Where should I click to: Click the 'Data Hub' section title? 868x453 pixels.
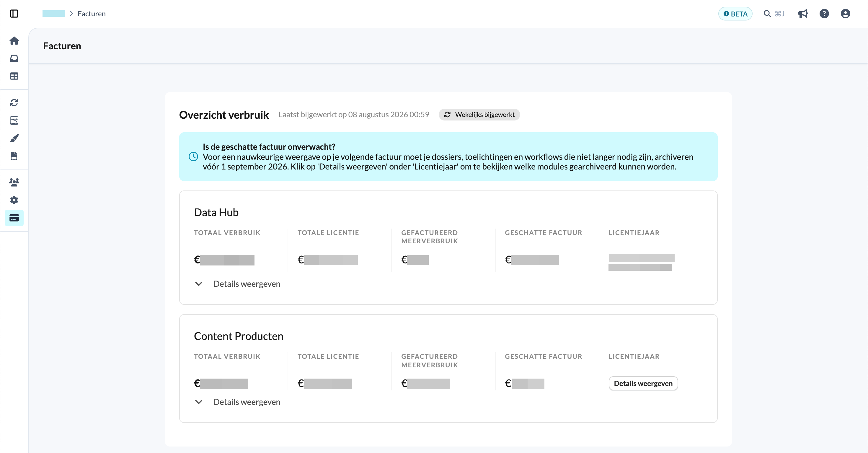pyautogui.click(x=216, y=212)
